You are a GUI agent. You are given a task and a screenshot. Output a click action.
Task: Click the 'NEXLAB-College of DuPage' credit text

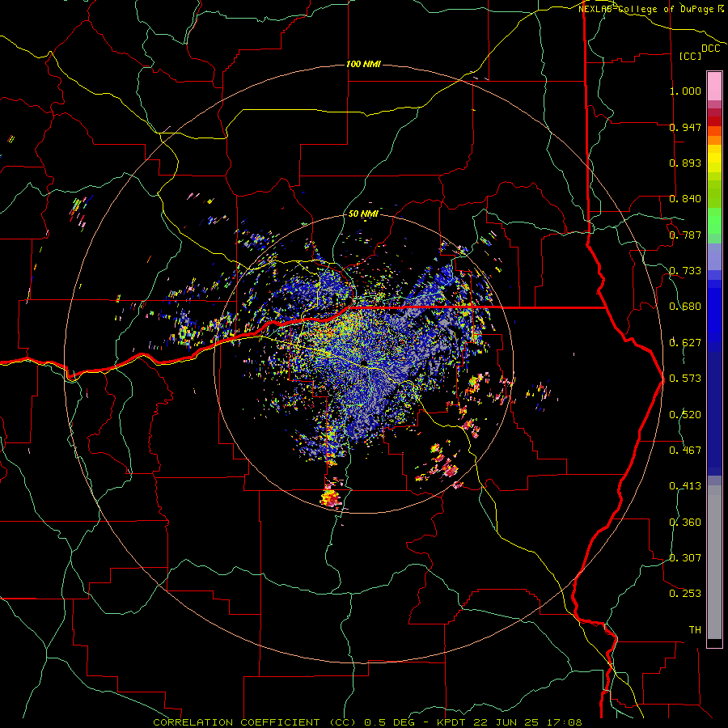coord(645,9)
